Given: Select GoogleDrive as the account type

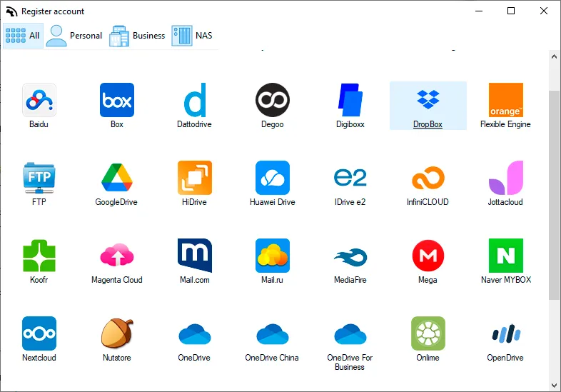Looking at the screenshot, I should [117, 178].
